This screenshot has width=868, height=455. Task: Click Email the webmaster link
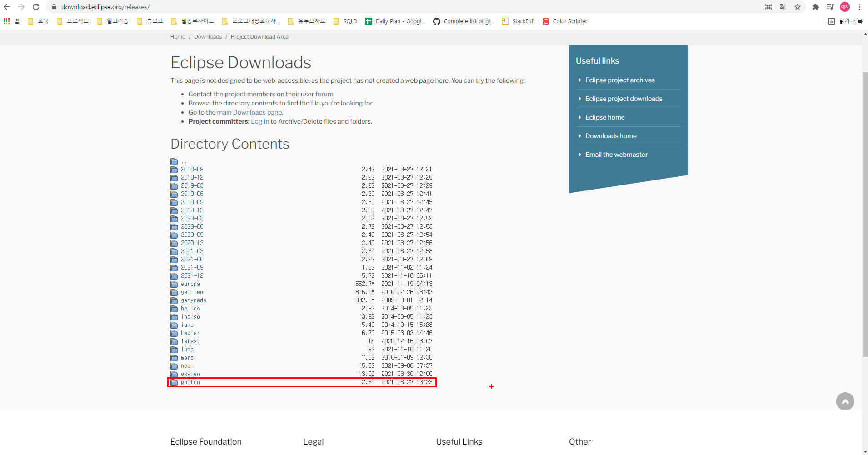click(x=616, y=155)
